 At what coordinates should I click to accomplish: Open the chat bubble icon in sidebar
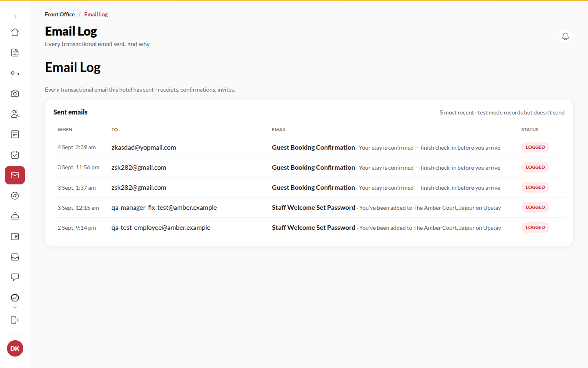point(15,278)
